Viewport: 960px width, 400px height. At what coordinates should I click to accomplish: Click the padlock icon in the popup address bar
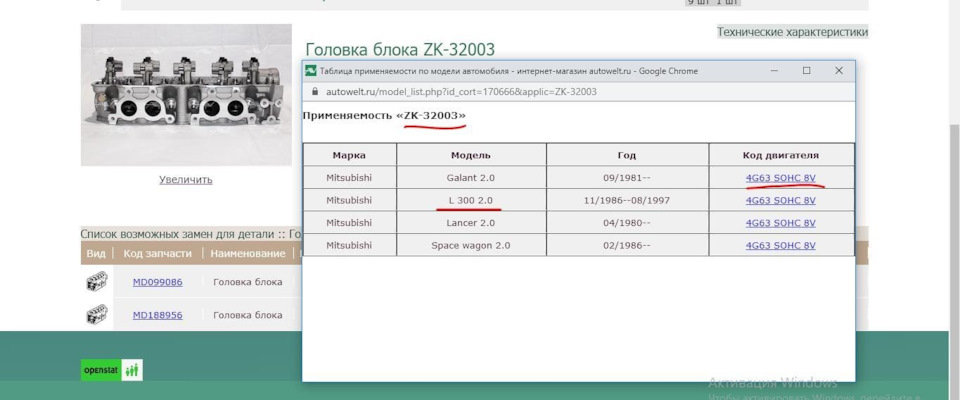[x=315, y=91]
